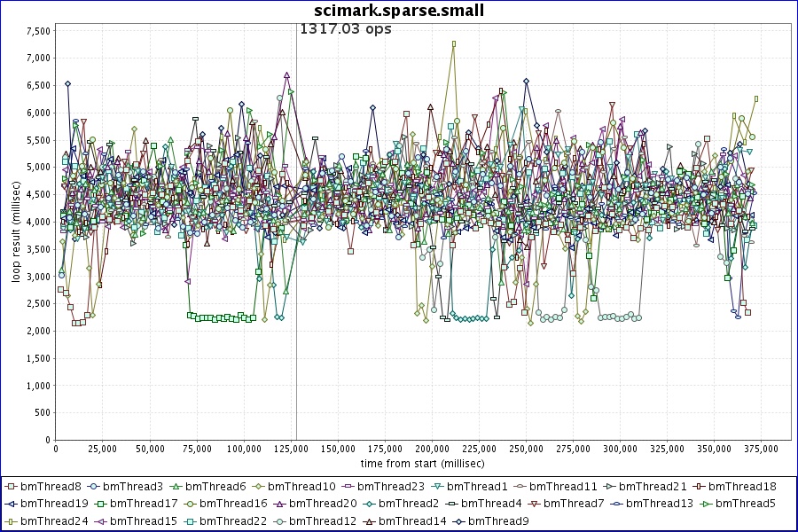Select the bmThread3 circle legend marker
Viewport: 798px width, 532px height.
[x=93, y=487]
